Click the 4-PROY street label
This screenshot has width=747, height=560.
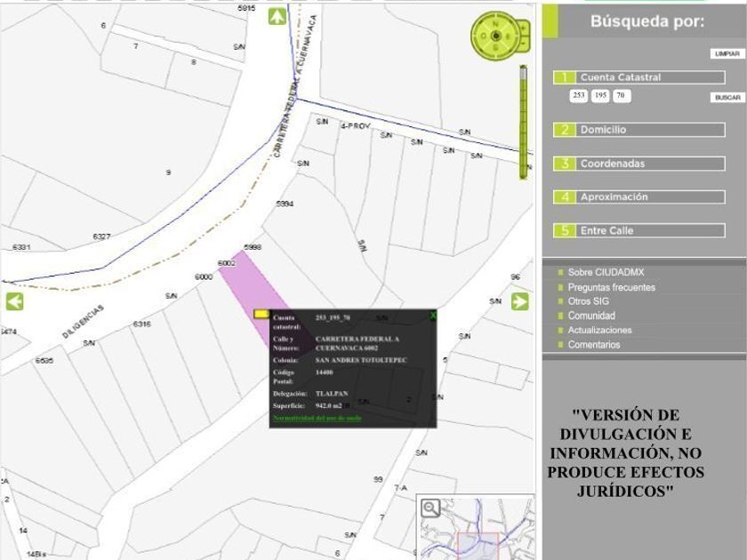pyautogui.click(x=356, y=125)
